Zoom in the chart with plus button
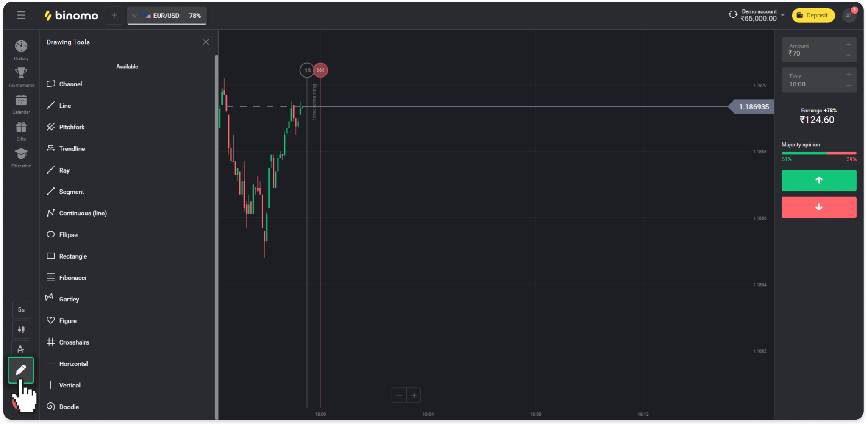Image resolution: width=868 pixels, height=426 pixels. (x=414, y=395)
